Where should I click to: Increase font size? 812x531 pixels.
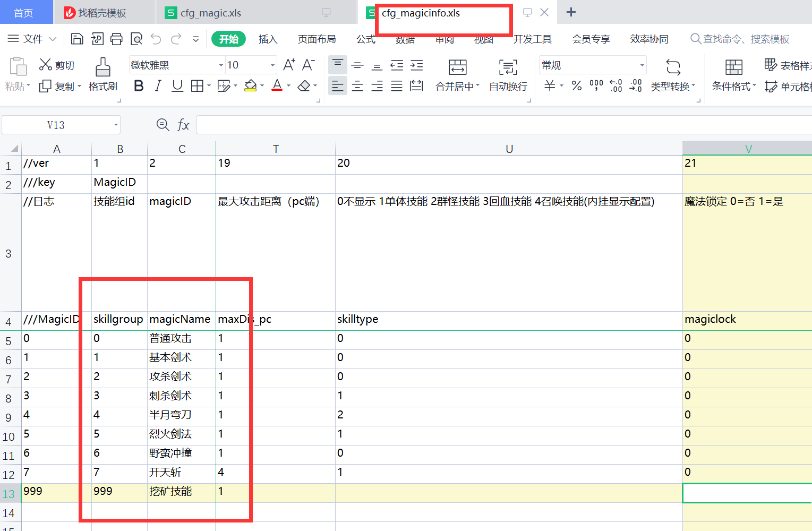(x=289, y=65)
